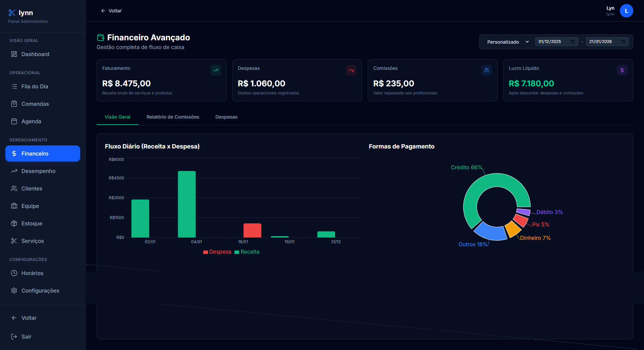Click Voltar at the top bar

point(111,11)
